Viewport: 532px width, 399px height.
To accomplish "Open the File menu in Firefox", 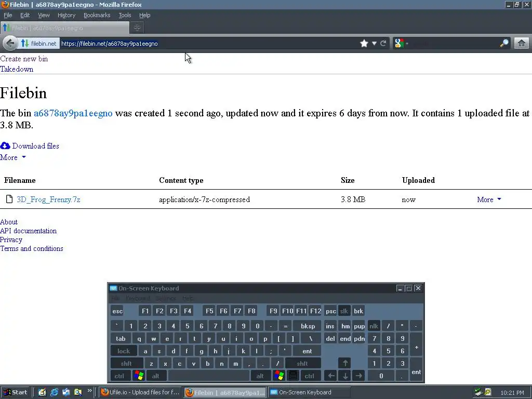I will tap(8, 15).
